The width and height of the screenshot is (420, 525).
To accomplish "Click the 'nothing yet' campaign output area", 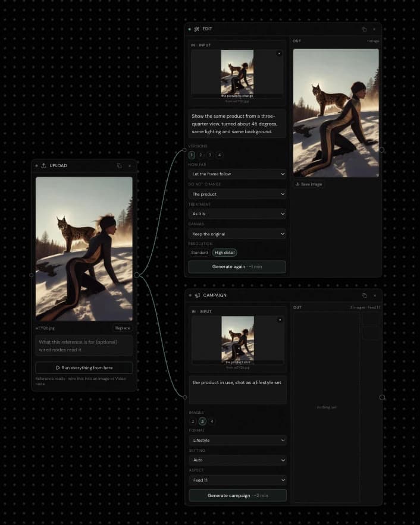I will [326, 407].
